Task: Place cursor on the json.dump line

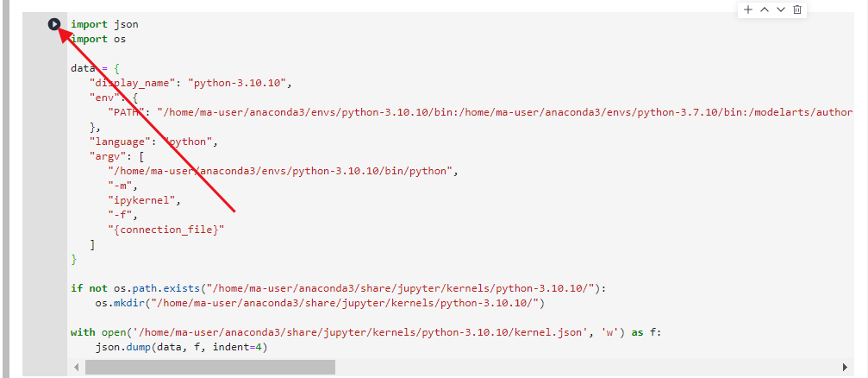Action: click(181, 347)
